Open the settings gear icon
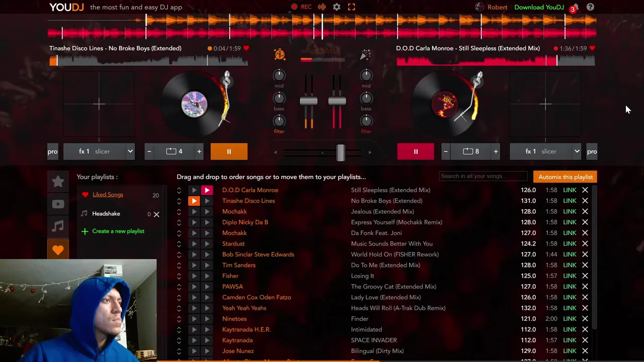Screen dimensions: 644x362 (x=337, y=7)
